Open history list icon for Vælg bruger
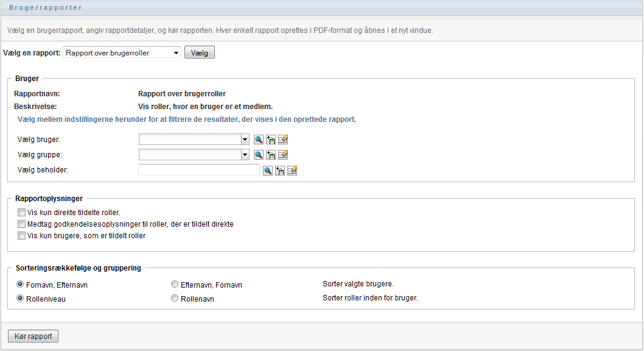Viewport: 644px width, 351px height. coord(271,140)
